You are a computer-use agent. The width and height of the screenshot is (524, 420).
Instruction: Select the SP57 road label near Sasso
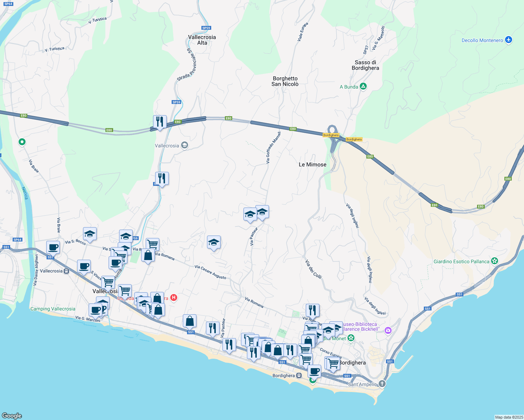tap(366, 50)
